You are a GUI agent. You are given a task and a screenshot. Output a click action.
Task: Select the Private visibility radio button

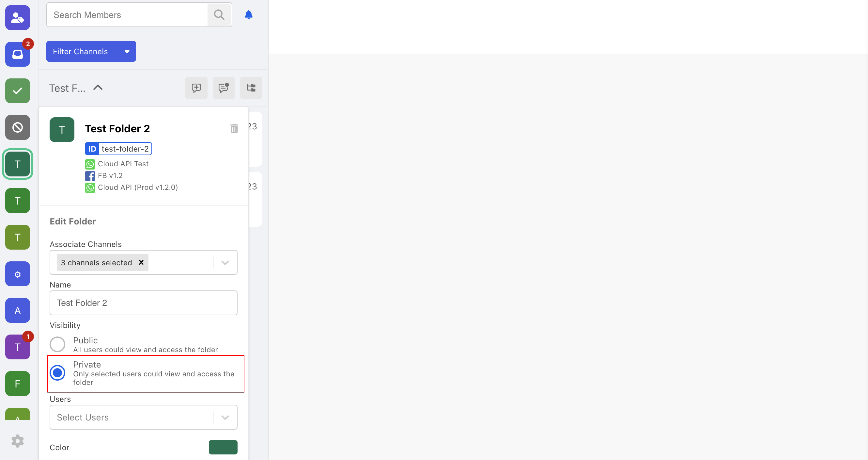57,373
